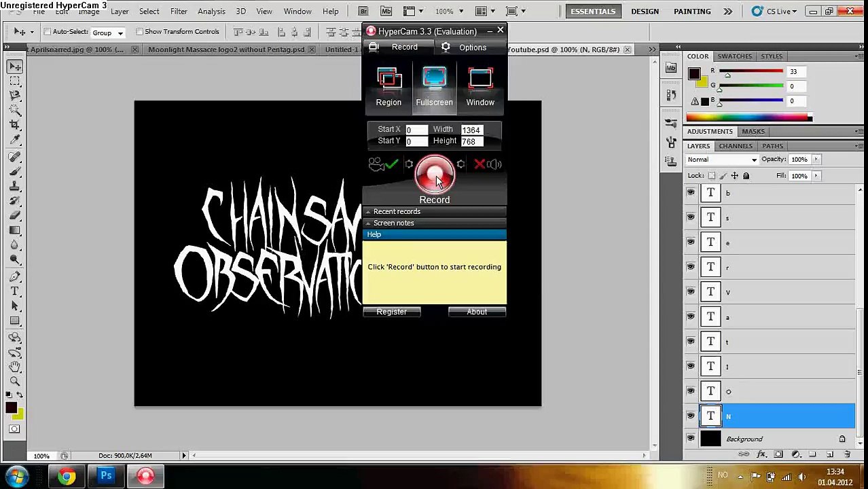Hide the 'N' text layer
The image size is (868, 489).
click(691, 416)
